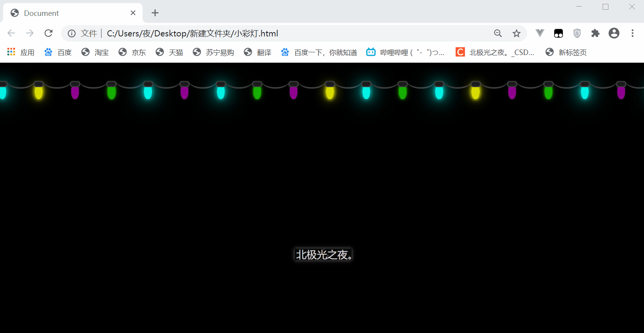Screen dimensions: 644x333
Task: Open the Vue devtools extension icon
Action: 540,33
